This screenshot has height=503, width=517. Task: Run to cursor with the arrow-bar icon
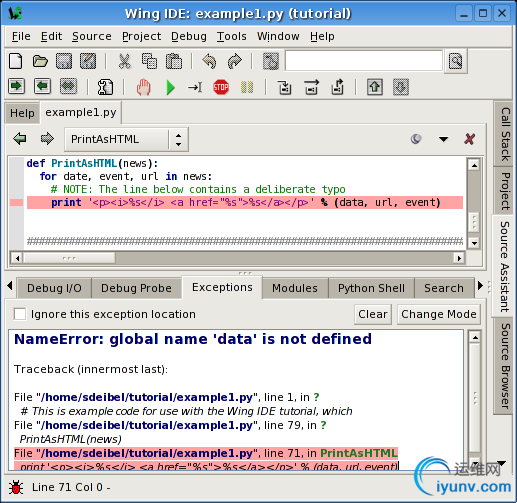pyautogui.click(x=195, y=87)
